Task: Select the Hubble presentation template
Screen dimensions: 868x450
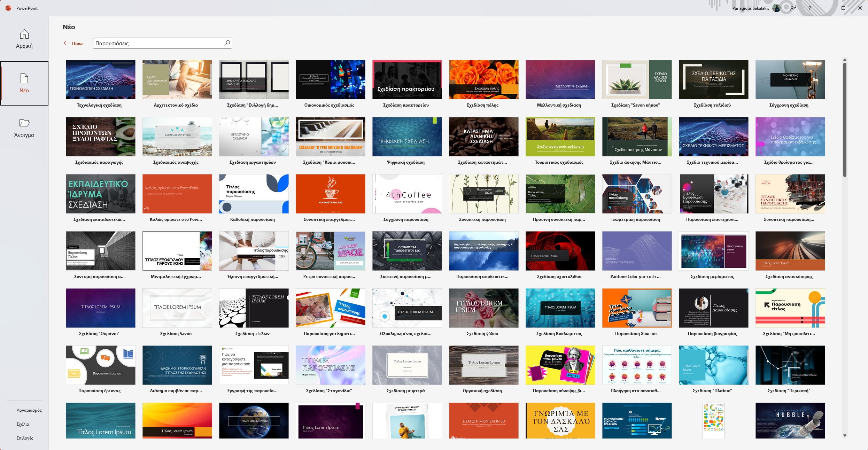Action: pos(790,421)
